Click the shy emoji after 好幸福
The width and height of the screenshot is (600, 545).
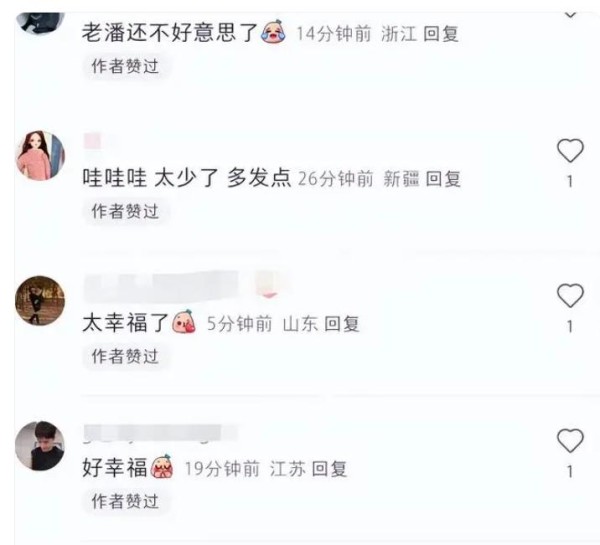pyautogui.click(x=162, y=467)
